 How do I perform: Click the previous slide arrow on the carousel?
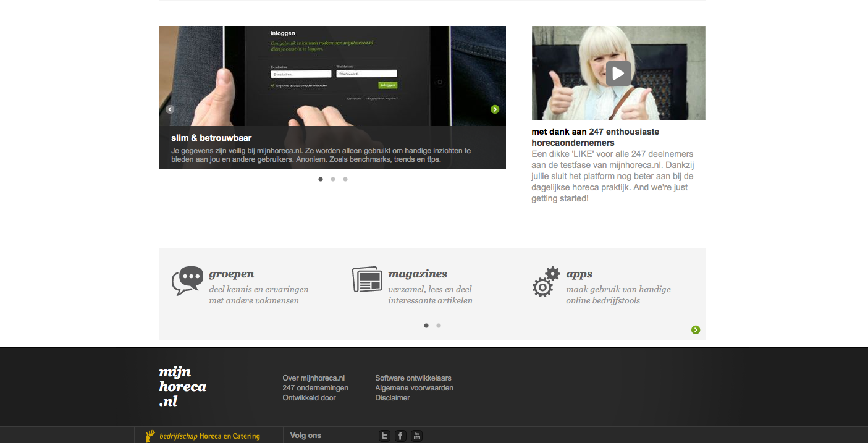[x=170, y=109]
